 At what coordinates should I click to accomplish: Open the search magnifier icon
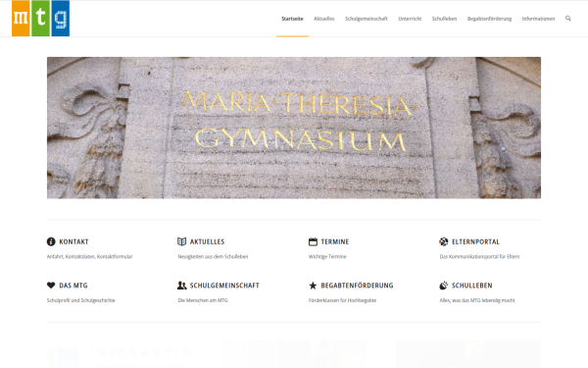click(568, 19)
